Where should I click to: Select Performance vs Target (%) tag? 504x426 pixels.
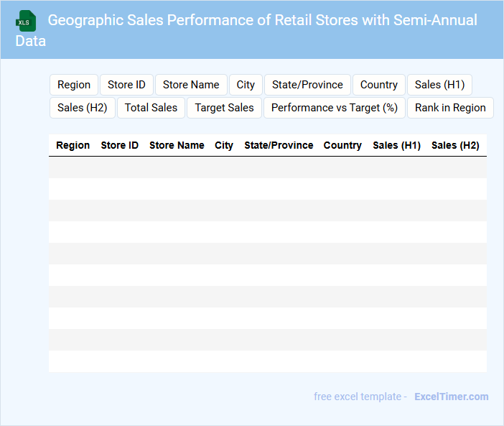(334, 108)
